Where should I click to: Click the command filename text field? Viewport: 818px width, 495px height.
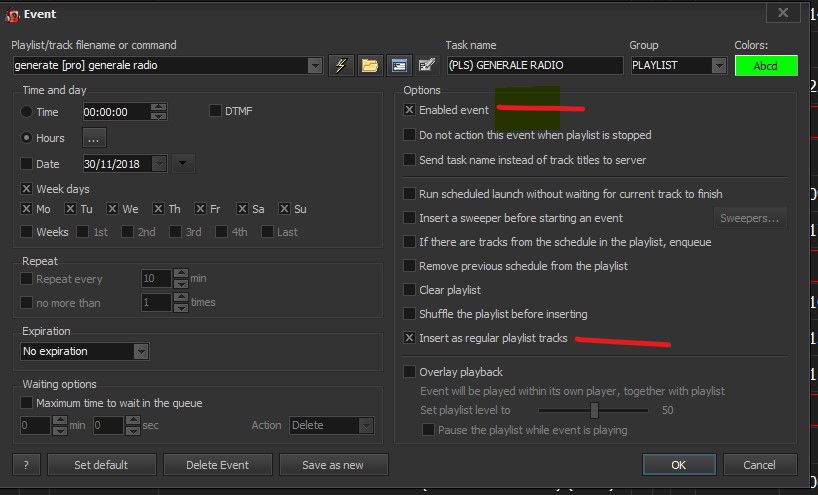click(160, 65)
